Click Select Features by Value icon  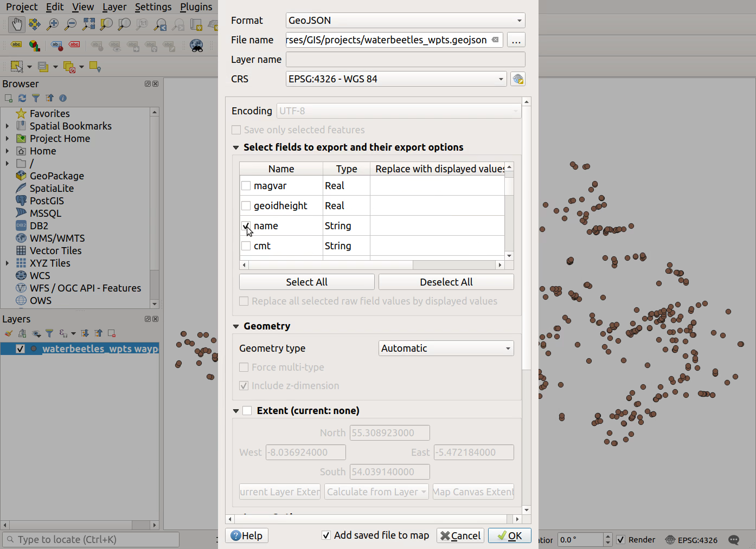(43, 67)
